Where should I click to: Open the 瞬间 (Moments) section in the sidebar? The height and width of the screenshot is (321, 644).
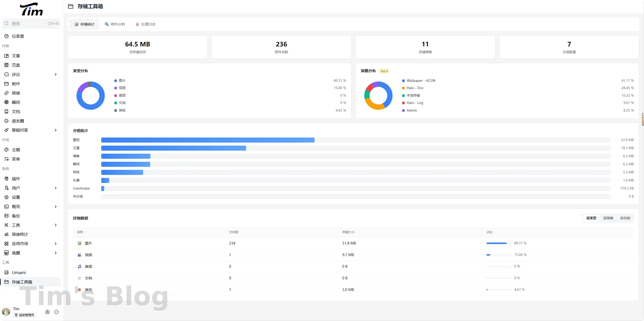(x=16, y=102)
